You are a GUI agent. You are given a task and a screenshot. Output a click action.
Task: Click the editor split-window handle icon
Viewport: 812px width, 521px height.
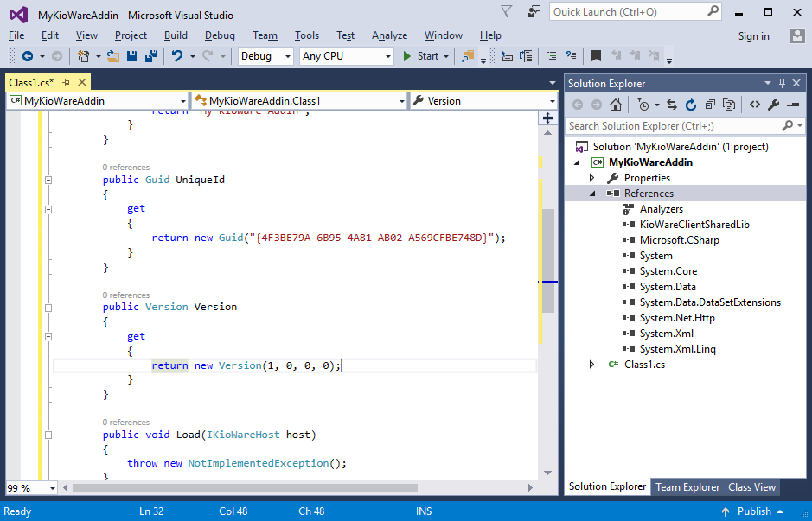[548, 118]
